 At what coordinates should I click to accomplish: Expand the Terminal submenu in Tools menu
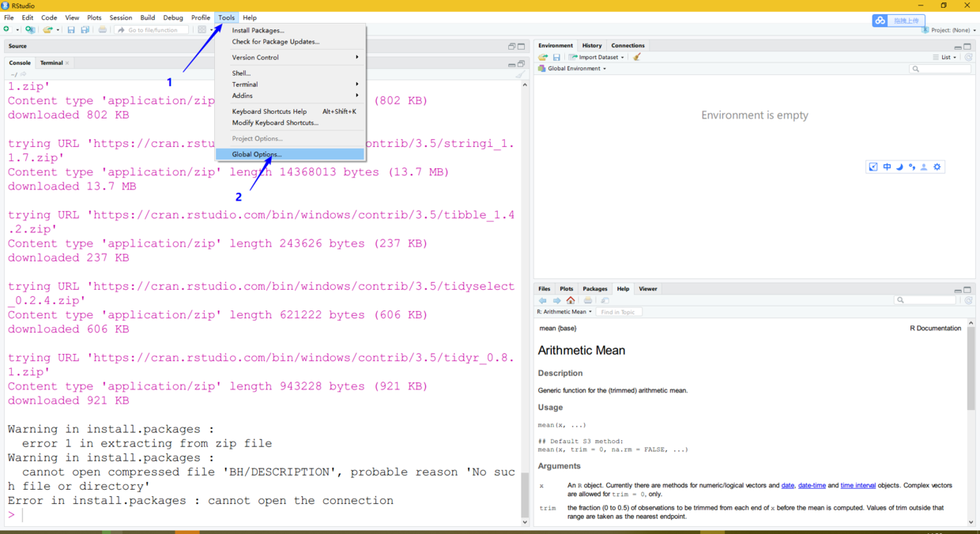[x=291, y=85]
